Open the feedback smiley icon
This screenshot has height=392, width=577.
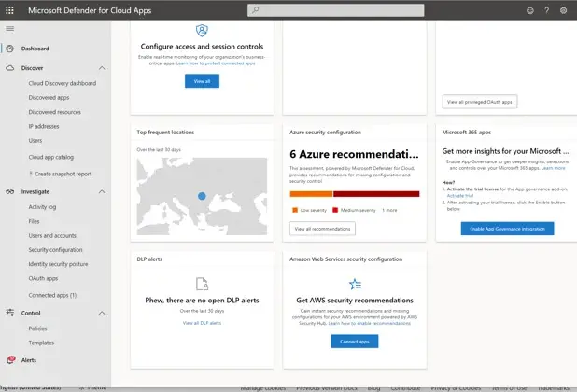point(530,10)
